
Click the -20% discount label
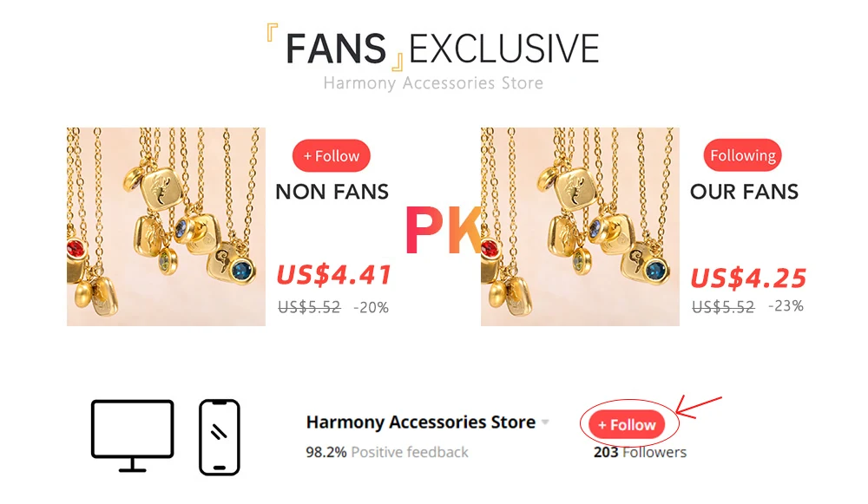tap(371, 307)
